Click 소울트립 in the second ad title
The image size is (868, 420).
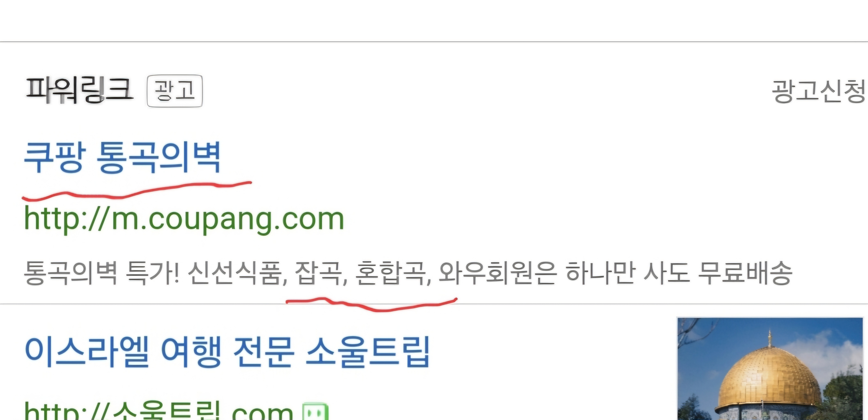click(x=368, y=352)
